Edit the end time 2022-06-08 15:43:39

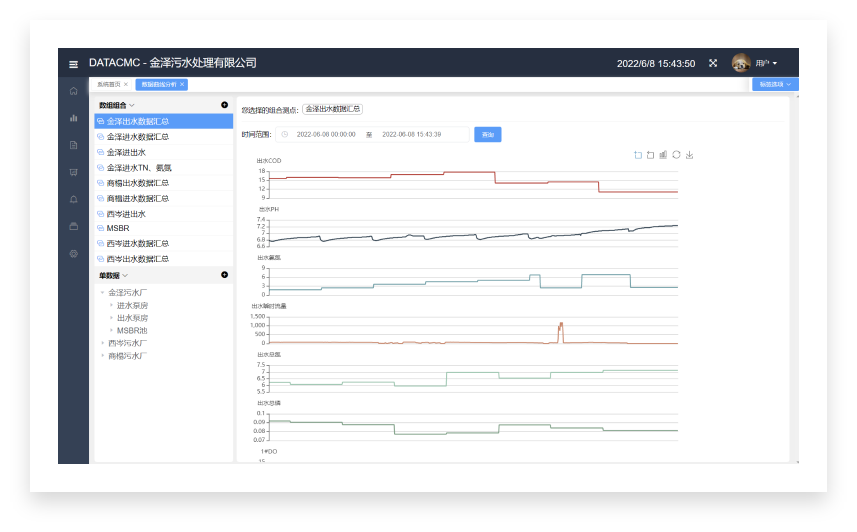coord(412,134)
